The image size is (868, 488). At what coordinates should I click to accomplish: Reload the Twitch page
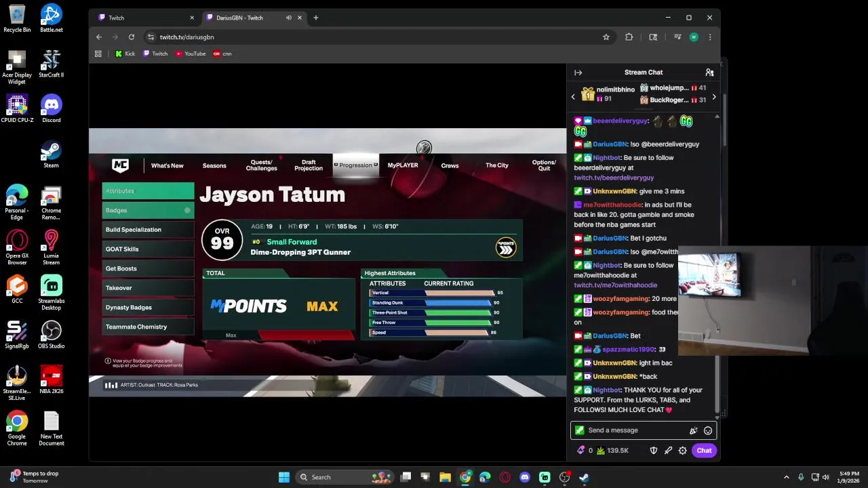click(x=132, y=37)
